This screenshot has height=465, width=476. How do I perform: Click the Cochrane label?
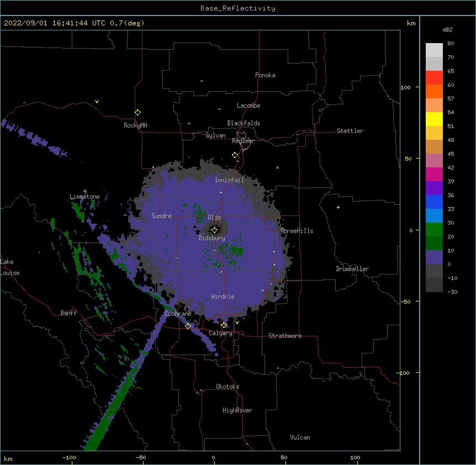click(178, 314)
